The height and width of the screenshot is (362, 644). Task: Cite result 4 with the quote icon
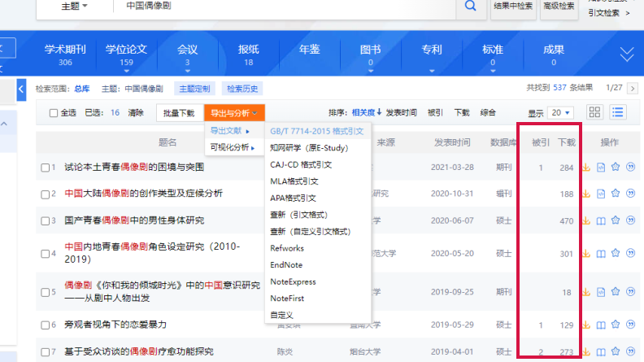(x=630, y=253)
